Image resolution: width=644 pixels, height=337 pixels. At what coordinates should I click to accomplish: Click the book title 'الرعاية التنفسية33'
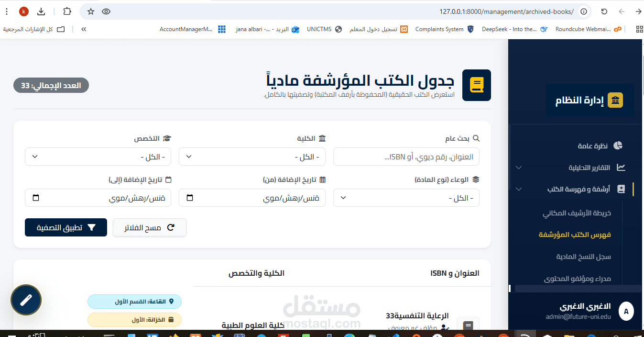(x=417, y=315)
